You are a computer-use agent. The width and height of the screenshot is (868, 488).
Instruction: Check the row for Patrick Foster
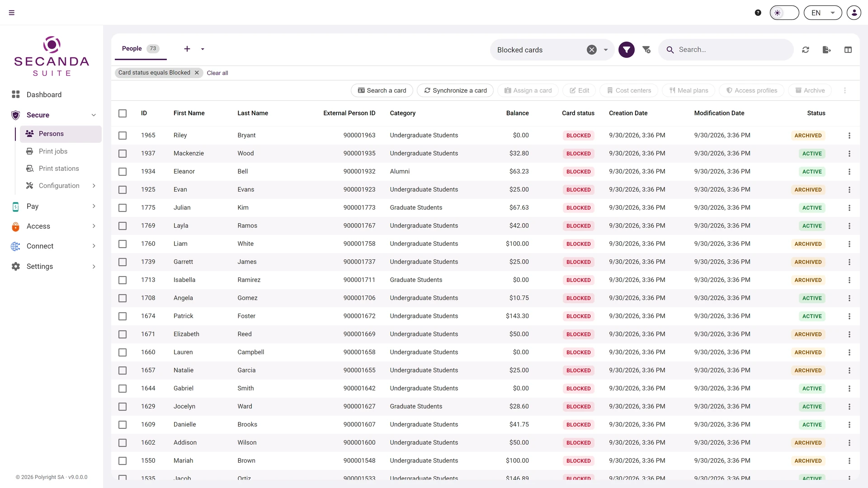coord(123,316)
